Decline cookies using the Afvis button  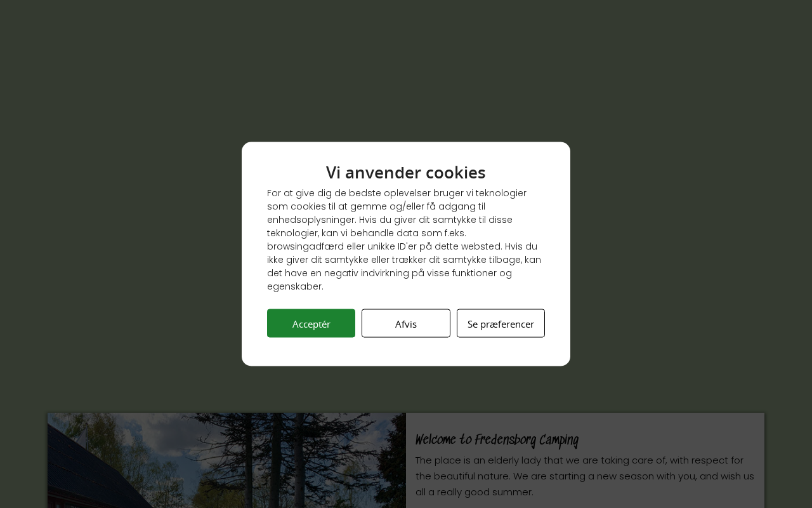[x=406, y=323]
